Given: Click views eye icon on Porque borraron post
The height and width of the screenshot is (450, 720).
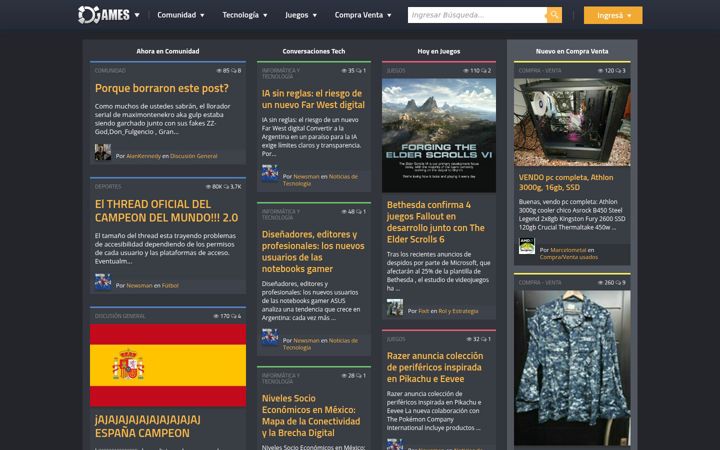Looking at the screenshot, I should point(219,71).
